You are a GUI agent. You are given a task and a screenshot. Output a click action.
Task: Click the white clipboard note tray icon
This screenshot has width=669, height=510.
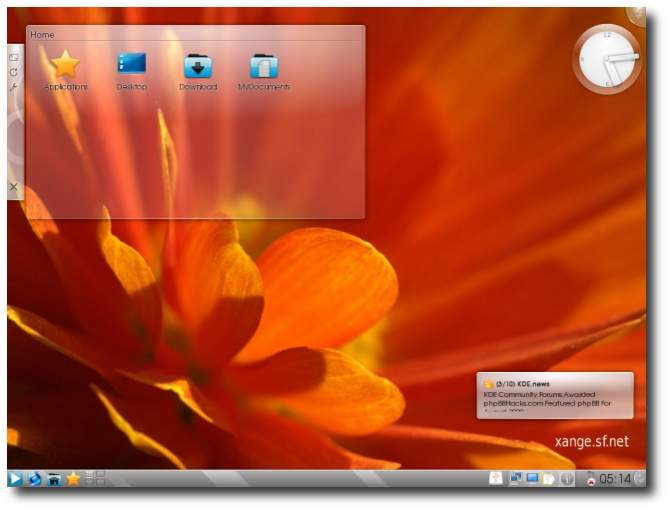(x=549, y=479)
